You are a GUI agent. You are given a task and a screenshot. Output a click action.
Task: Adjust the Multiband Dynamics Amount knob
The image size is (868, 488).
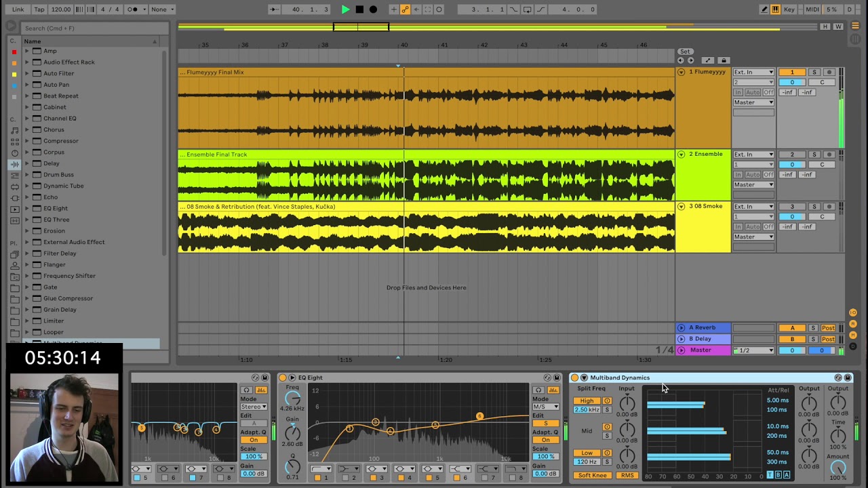[x=838, y=467]
